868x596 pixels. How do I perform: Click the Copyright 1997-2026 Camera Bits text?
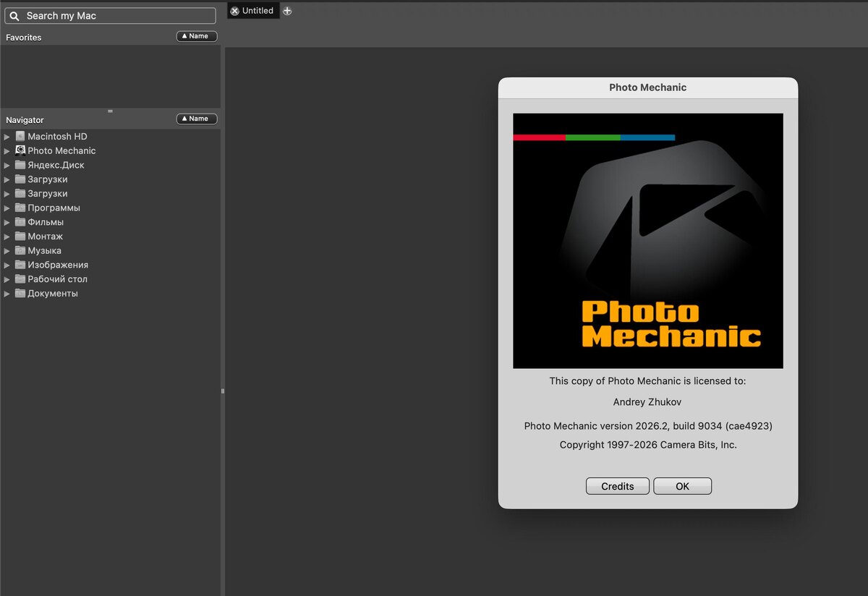(x=648, y=445)
